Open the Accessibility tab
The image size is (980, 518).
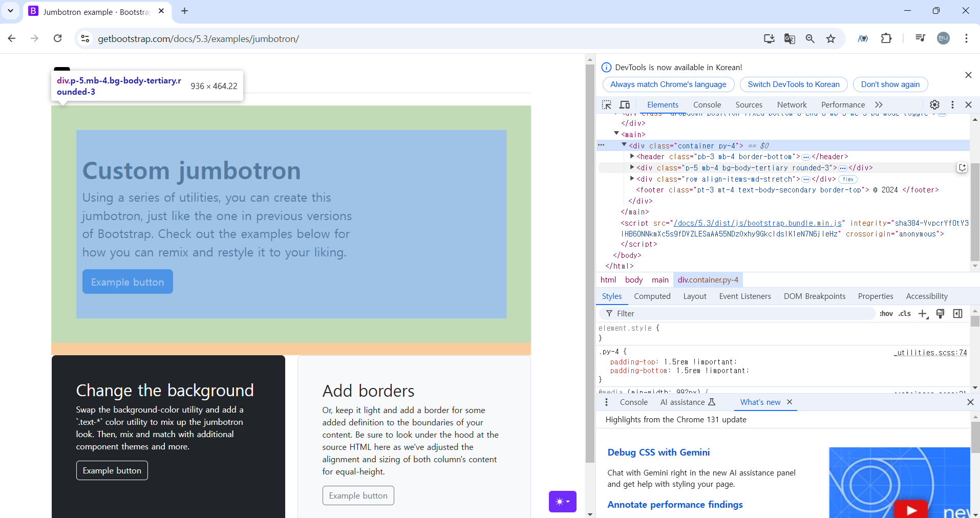(926, 296)
